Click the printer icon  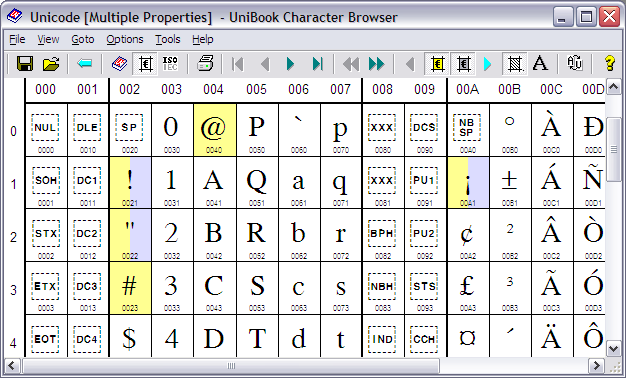tap(205, 63)
